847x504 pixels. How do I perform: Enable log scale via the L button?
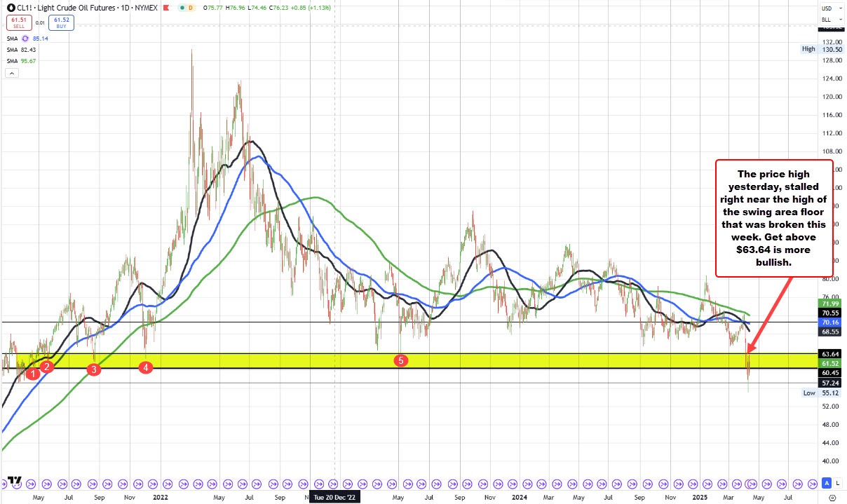click(839, 483)
